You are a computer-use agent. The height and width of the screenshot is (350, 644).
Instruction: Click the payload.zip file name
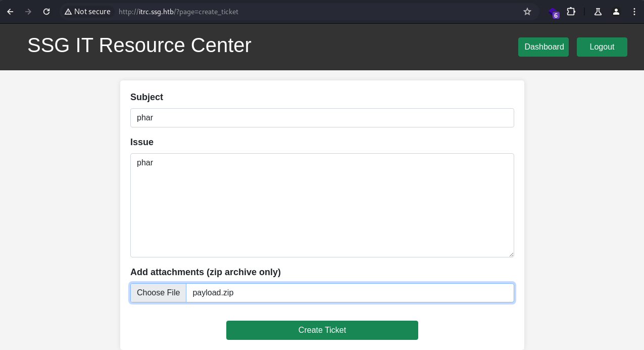click(213, 293)
